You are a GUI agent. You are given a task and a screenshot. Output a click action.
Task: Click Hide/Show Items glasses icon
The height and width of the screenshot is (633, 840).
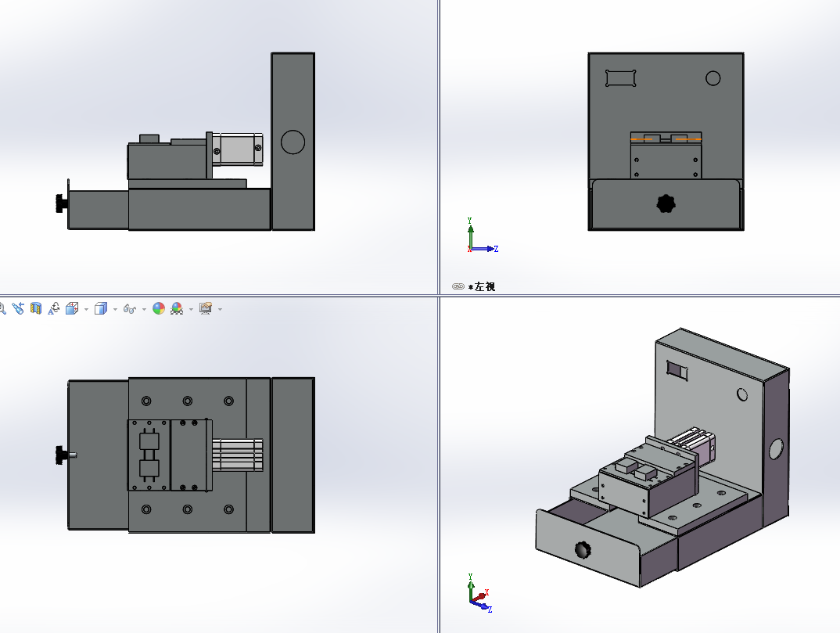[x=130, y=309]
